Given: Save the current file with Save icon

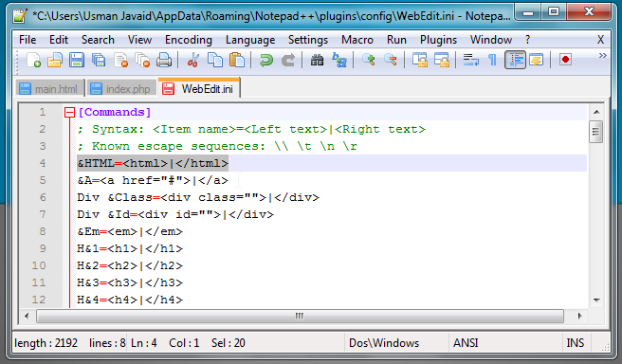Looking at the screenshot, I should click(76, 61).
